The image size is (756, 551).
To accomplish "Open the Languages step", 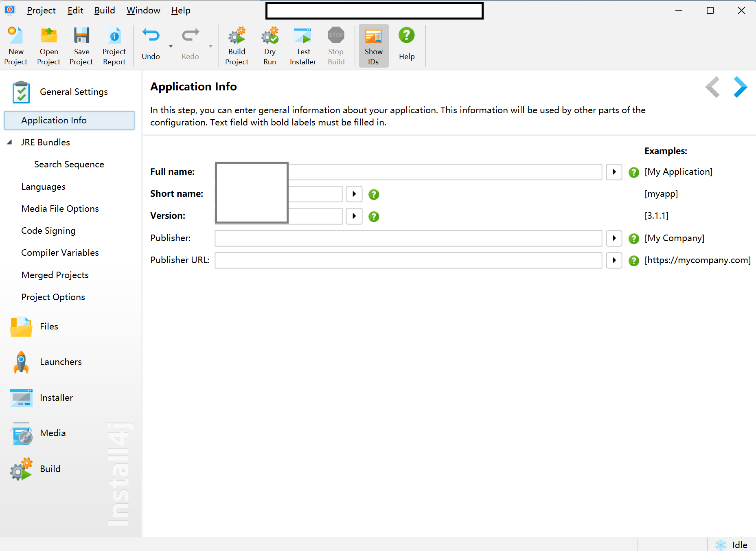I will (43, 187).
